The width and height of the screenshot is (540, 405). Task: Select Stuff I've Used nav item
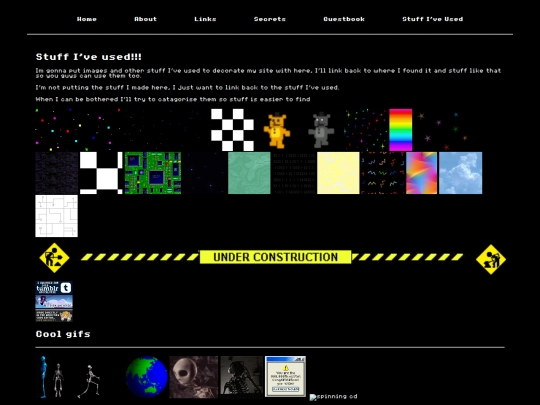click(433, 19)
